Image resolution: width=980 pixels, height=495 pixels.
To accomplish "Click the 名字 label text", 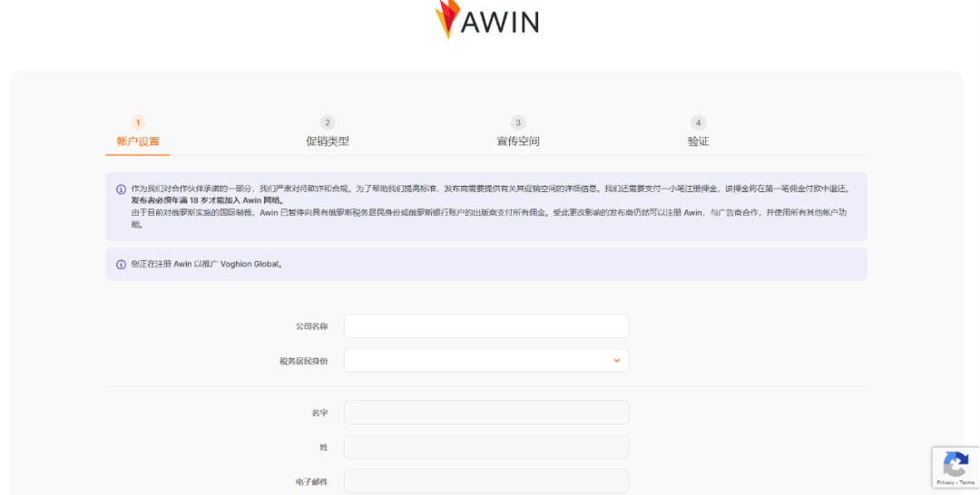I will (x=320, y=413).
